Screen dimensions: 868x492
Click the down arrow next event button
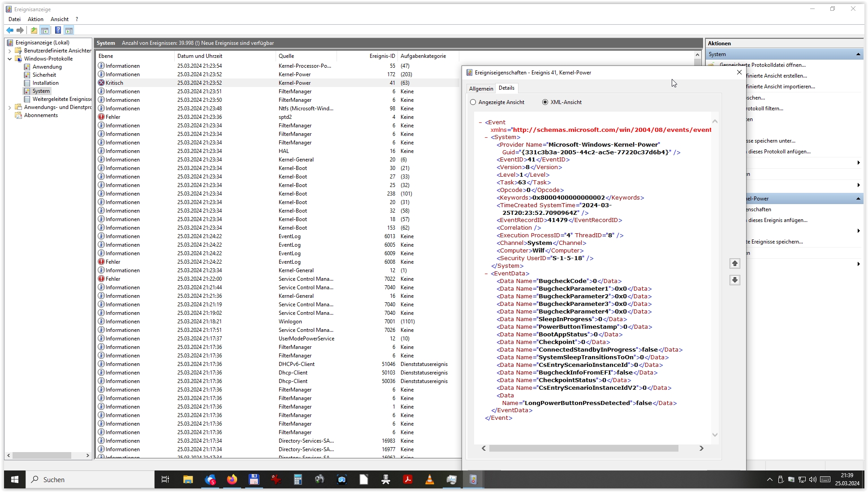coord(734,280)
